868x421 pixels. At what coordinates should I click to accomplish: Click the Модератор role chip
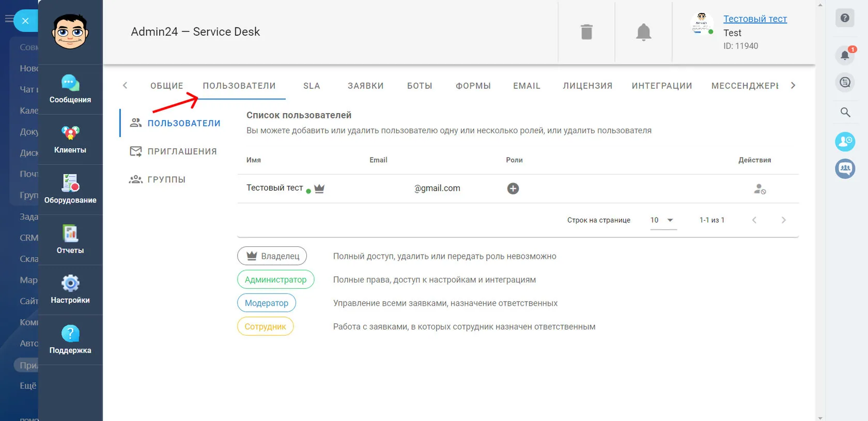click(267, 303)
